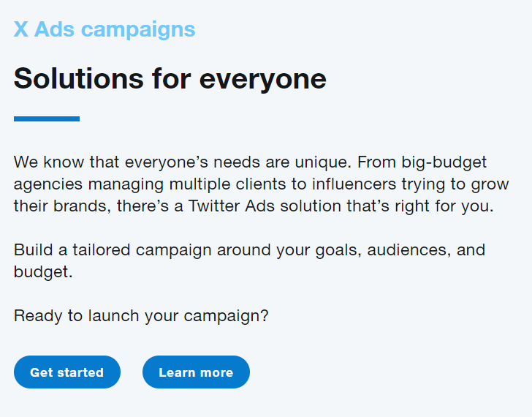Click the 'Ready to launch your campaign?' text
The image size is (532, 417).
tap(141, 316)
